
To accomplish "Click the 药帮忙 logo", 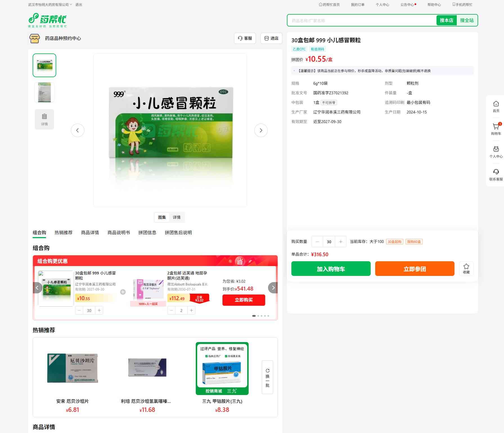I will tap(48, 20).
